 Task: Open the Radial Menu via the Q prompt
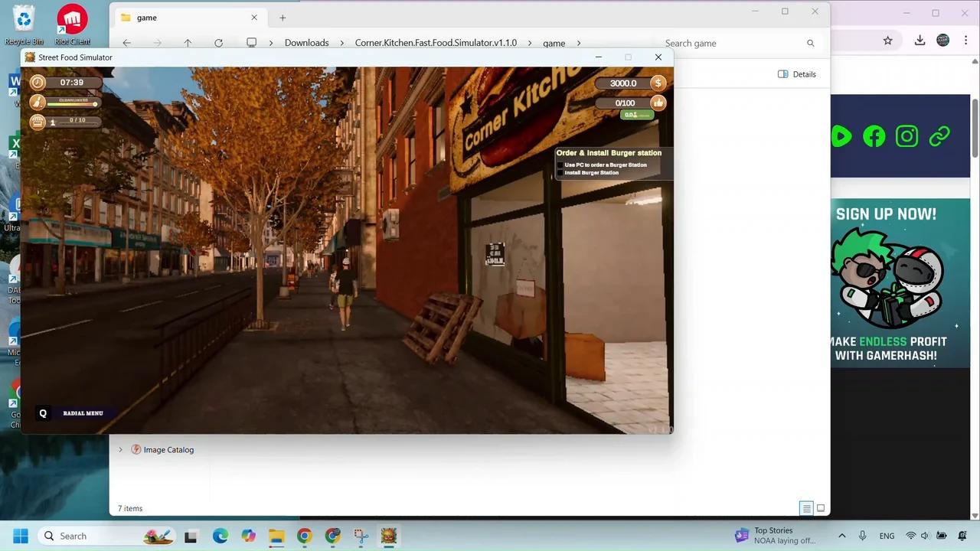point(43,412)
